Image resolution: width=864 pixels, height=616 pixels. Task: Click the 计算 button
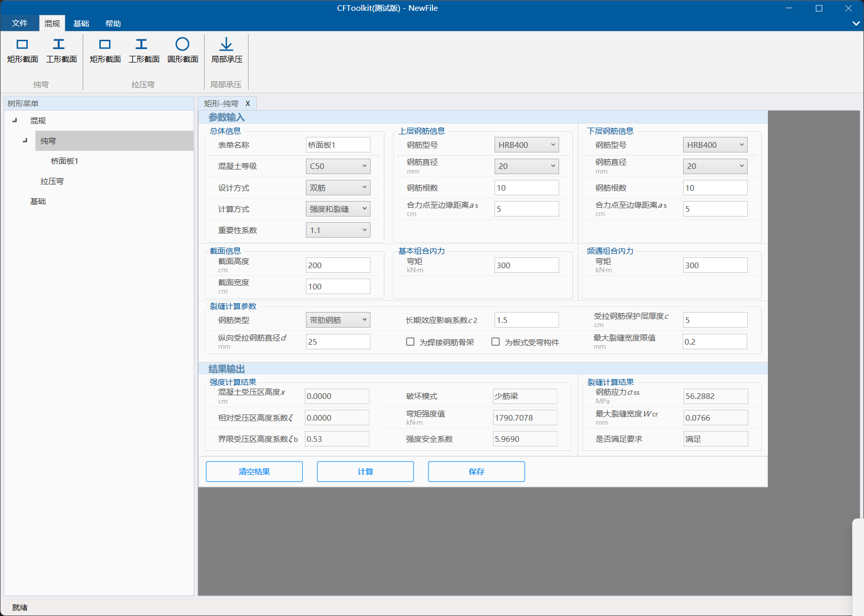365,471
